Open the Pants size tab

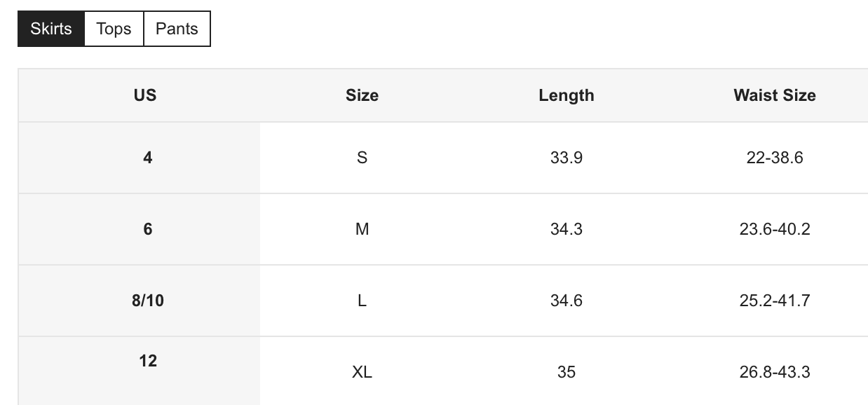(177, 29)
